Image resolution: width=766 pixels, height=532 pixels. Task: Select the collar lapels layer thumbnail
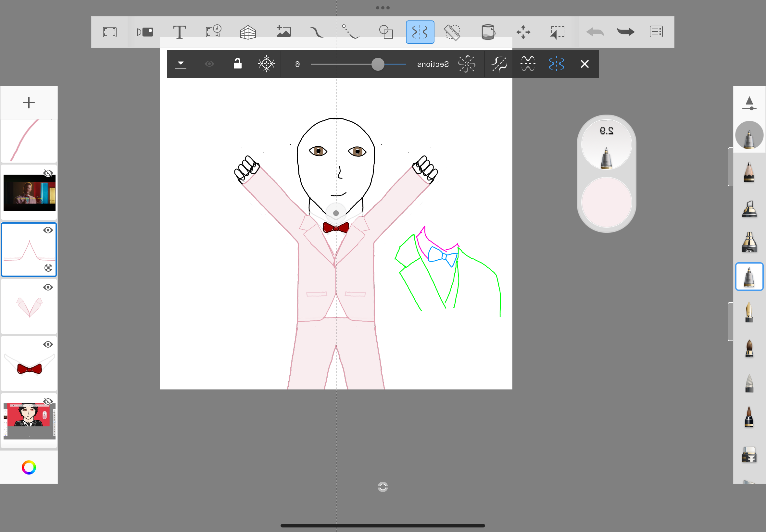[x=29, y=306]
